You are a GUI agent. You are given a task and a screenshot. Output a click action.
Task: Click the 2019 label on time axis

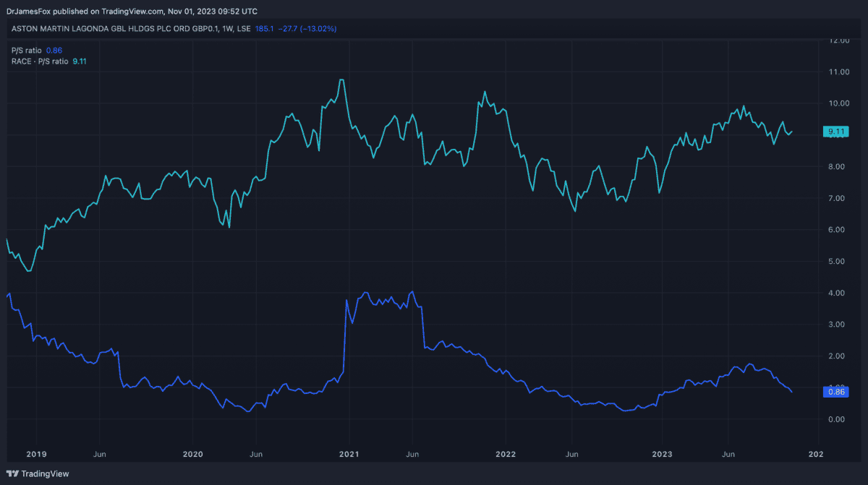coord(36,454)
